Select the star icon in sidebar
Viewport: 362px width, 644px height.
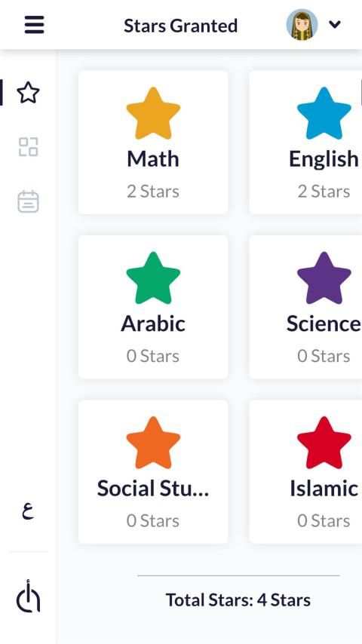point(29,93)
